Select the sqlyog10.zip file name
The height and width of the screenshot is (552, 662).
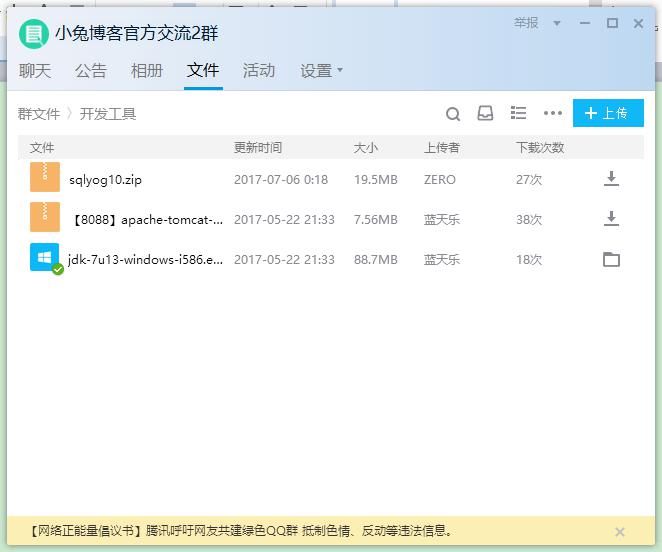106,179
